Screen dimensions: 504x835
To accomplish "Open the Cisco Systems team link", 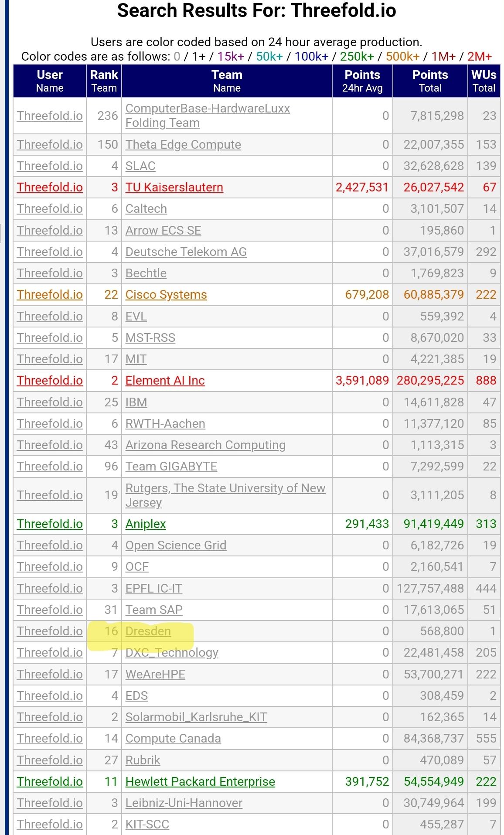I will tap(166, 294).
